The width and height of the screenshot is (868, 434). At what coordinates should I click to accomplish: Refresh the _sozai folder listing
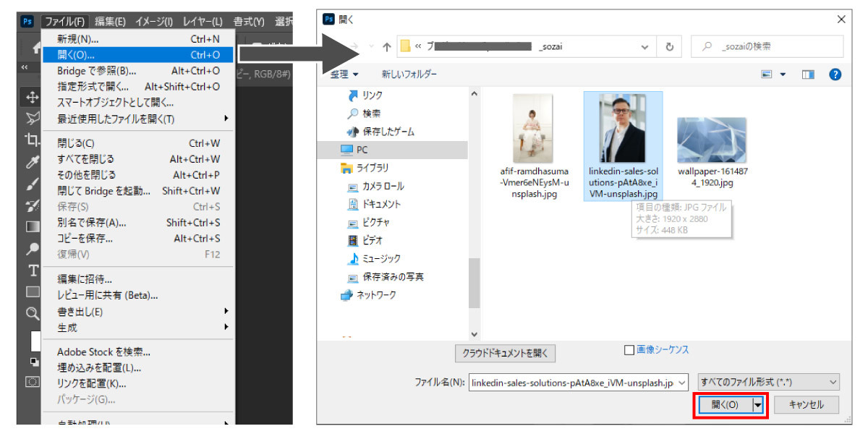(x=670, y=47)
